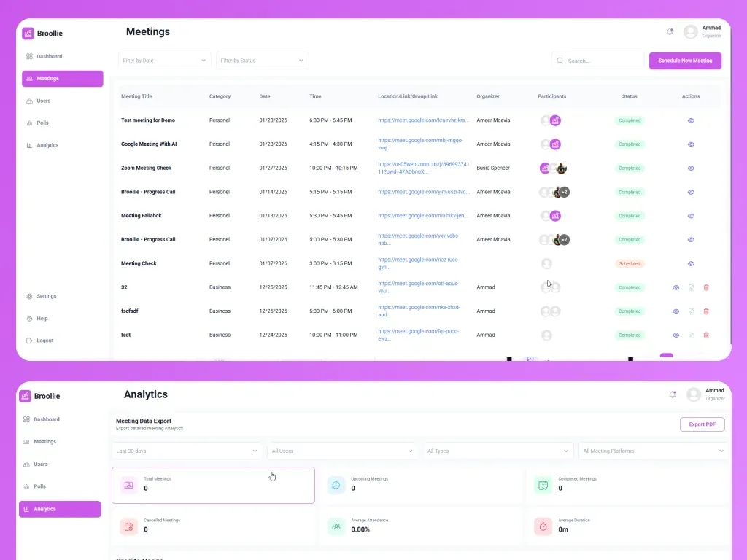
Task: Click user avatar beside Ammad in Meetings window
Action: pyautogui.click(x=690, y=32)
